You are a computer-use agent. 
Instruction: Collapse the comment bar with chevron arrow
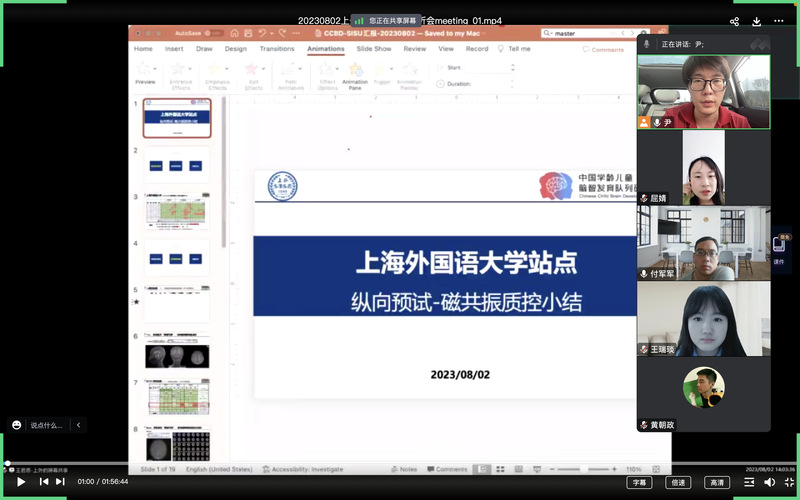78,425
